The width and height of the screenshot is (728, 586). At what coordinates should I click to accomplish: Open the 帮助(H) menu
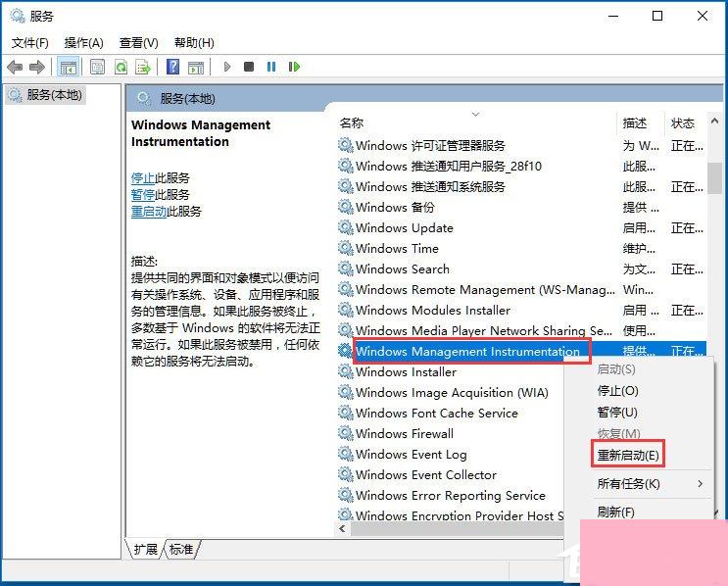coord(194,43)
